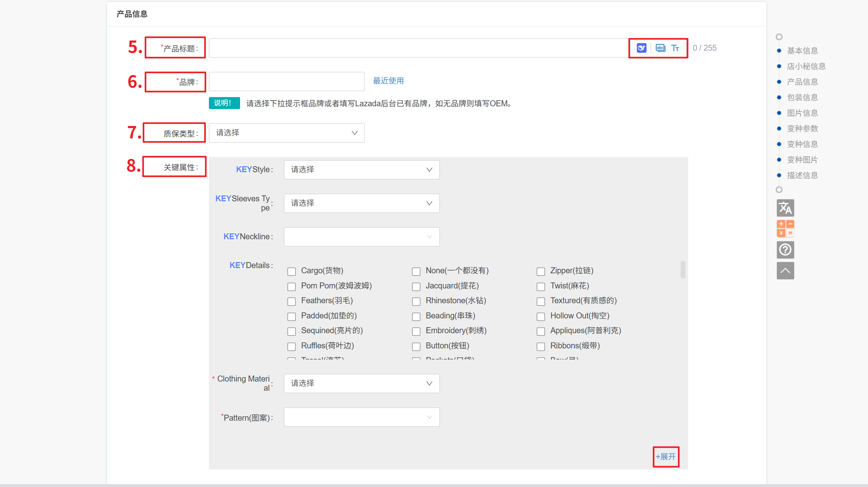Go to 描述信息 in the side navigation

point(802,175)
